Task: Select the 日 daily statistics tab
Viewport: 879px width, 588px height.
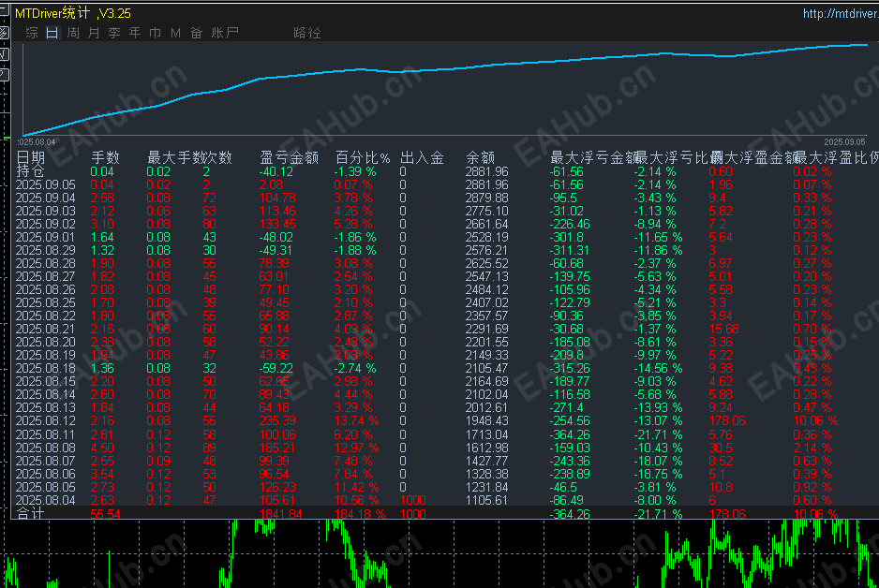Action: tap(52, 33)
